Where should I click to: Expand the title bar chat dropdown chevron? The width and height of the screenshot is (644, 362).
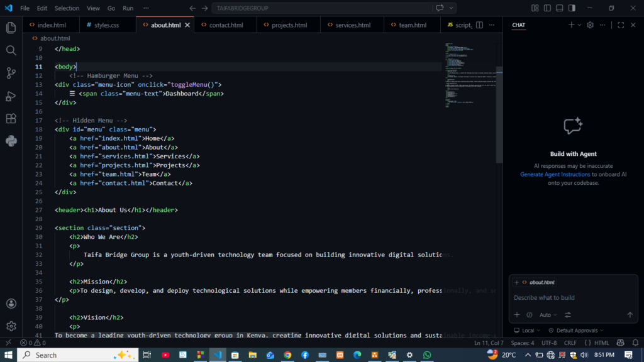tap(451, 8)
